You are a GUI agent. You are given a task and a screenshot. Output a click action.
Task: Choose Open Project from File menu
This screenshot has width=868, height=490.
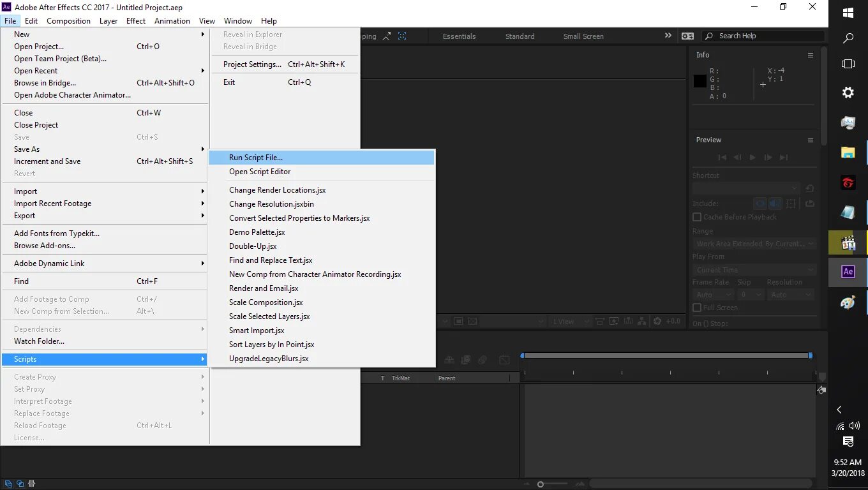105,47
